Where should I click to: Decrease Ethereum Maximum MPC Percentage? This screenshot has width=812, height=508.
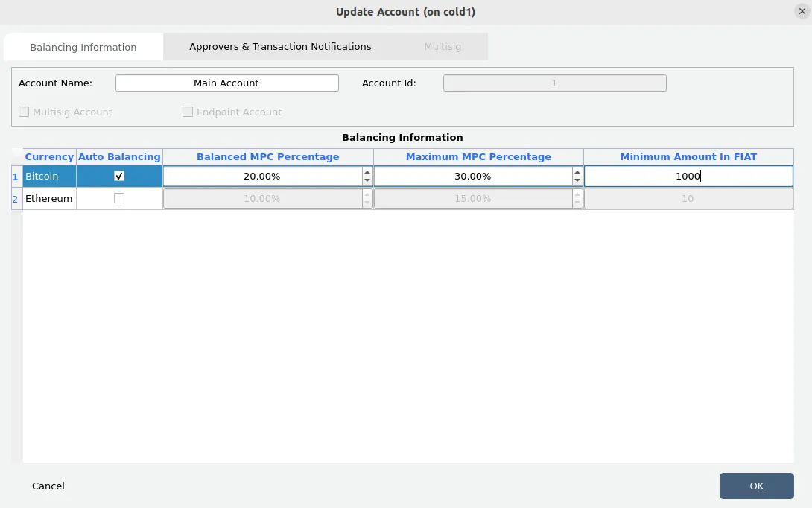(577, 203)
